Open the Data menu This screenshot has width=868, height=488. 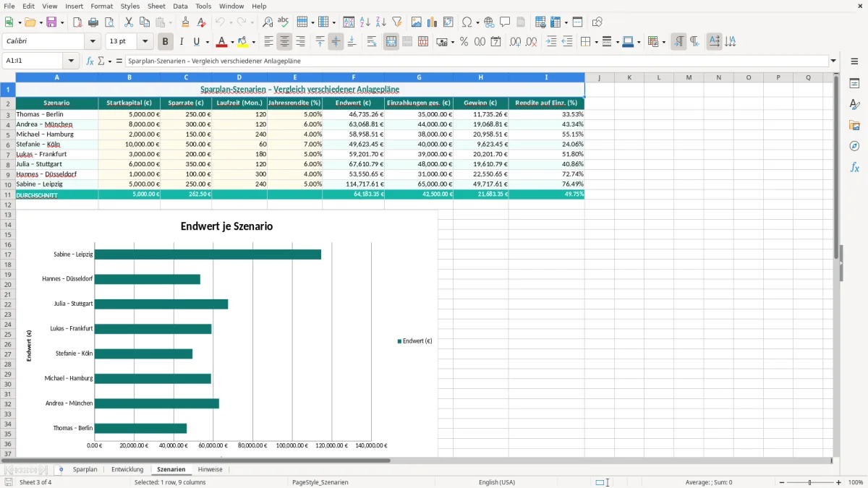point(181,6)
